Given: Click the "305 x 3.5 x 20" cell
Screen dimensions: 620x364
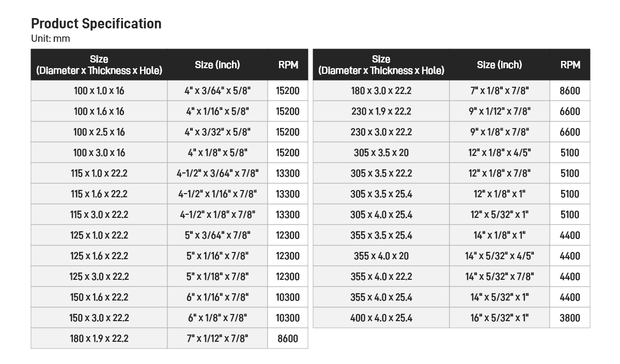Looking at the screenshot, I should [x=381, y=153].
